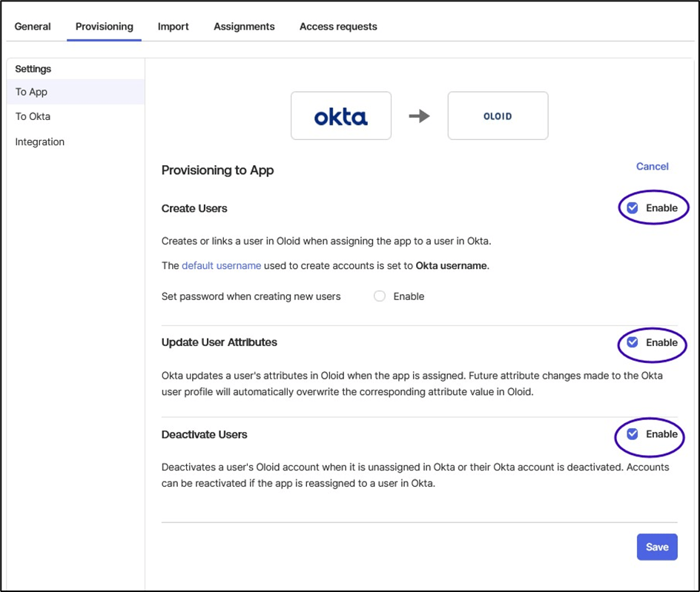Open the Assignments tab
Image resolution: width=700 pixels, height=592 pixels.
point(244,27)
